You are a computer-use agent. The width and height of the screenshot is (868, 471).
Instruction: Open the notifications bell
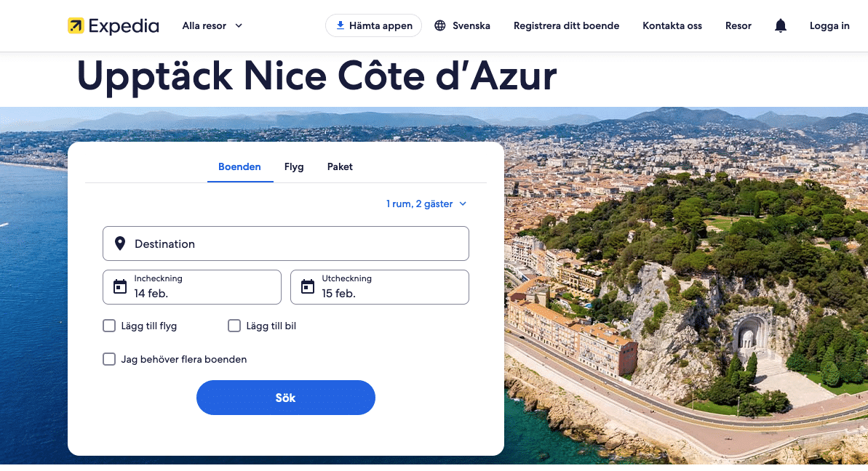(x=781, y=26)
